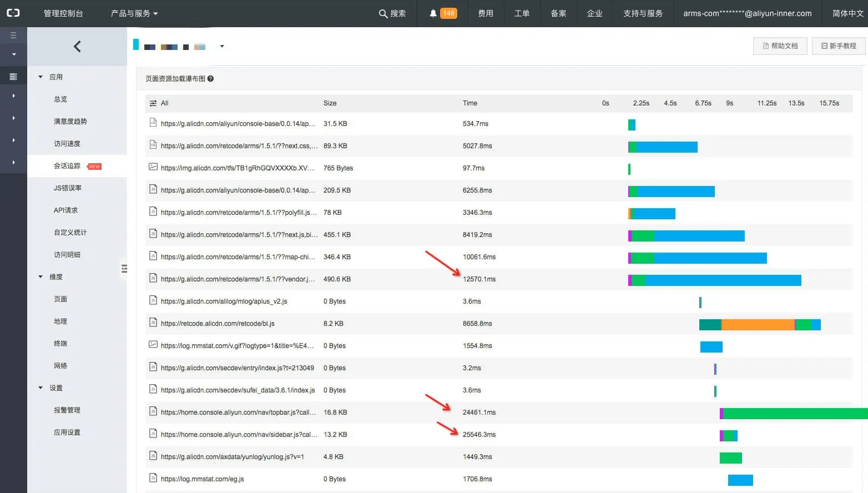Click file icon of retcode bl.js row
Screen dimensions: 868x493
pyautogui.click(x=153, y=323)
